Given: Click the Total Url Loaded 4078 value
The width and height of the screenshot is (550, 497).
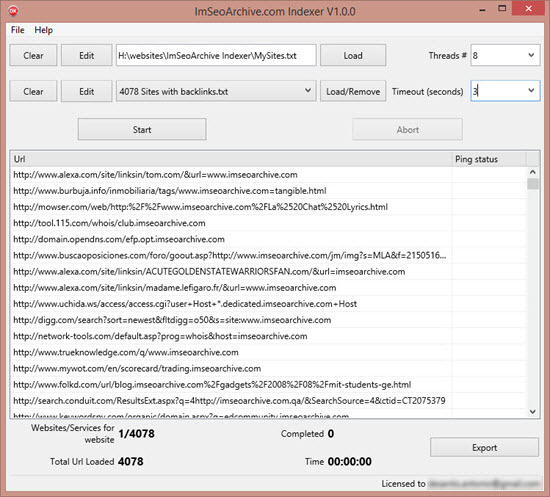Looking at the screenshot, I should coord(130,462).
